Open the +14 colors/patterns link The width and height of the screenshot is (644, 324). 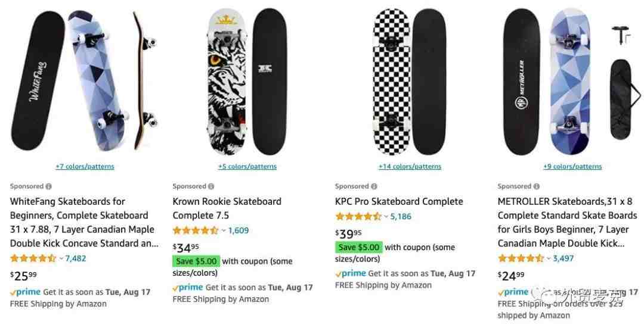pos(410,167)
